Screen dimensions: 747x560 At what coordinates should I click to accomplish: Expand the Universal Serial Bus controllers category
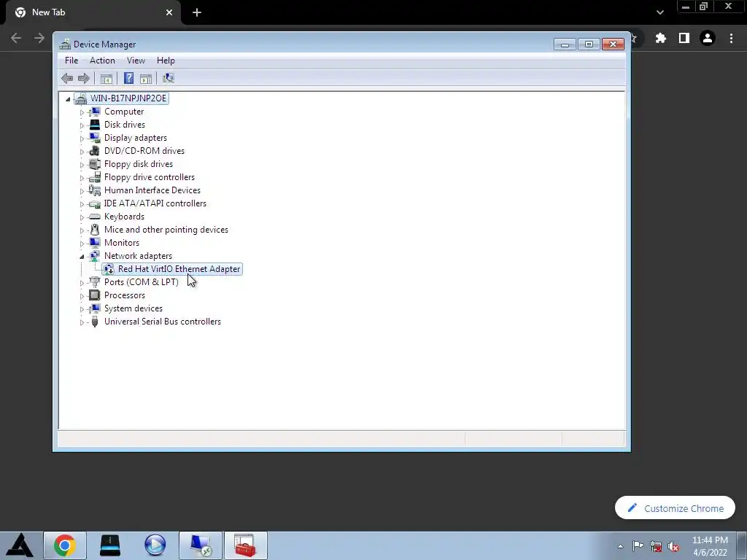pyautogui.click(x=82, y=322)
